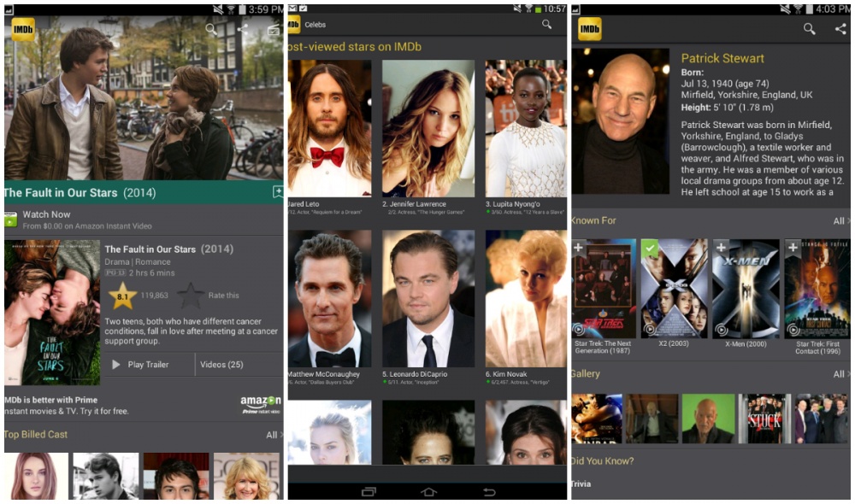Uncheck the watchlist mark on X2 poster
This screenshot has height=504, width=855.
[x=650, y=248]
